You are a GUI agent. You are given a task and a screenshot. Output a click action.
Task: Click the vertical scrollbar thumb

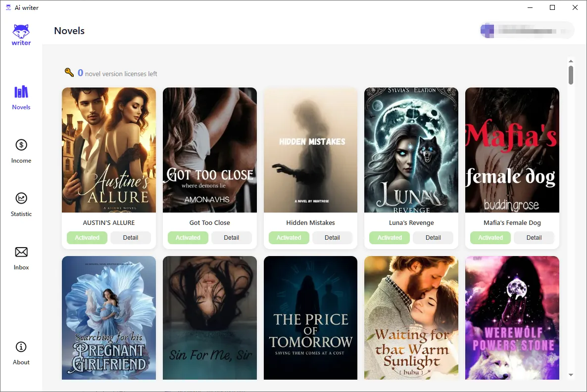click(571, 75)
